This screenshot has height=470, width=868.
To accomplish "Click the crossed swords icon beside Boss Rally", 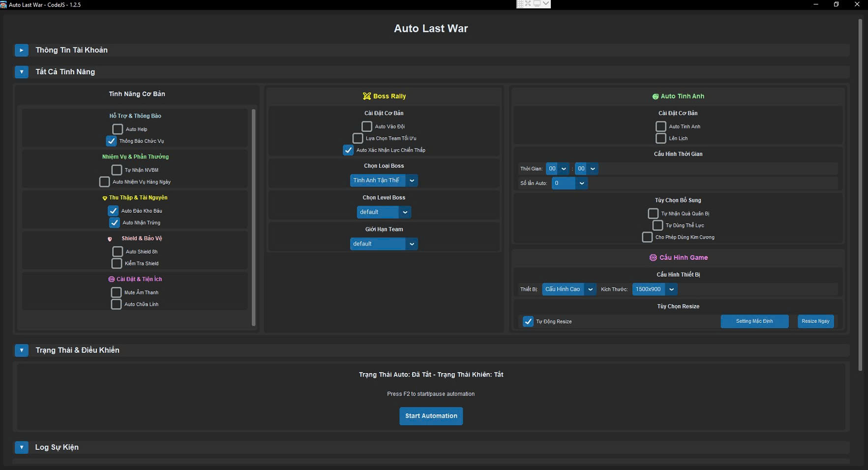I will point(367,96).
